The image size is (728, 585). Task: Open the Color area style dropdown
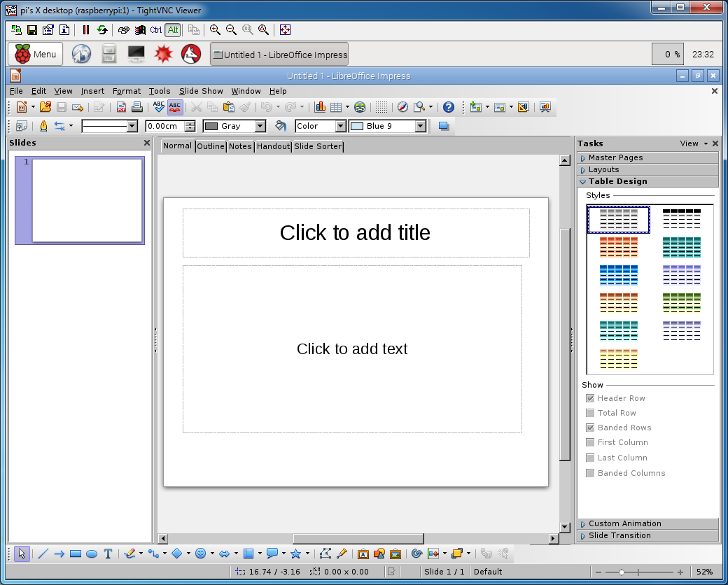pyautogui.click(x=340, y=126)
